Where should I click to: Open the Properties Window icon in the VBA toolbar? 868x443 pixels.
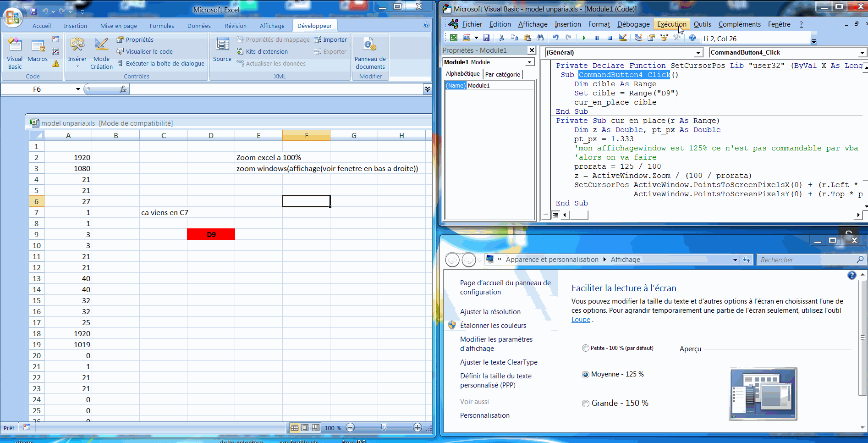click(x=651, y=38)
